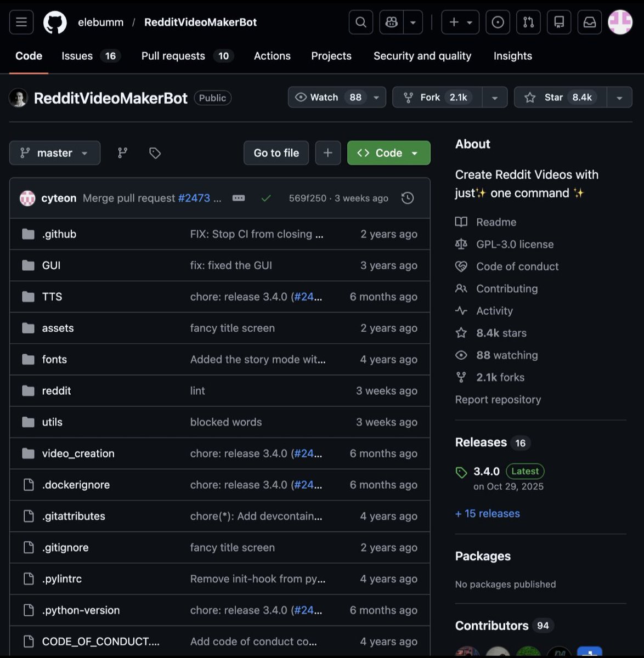Click the add file plus button
The height and width of the screenshot is (658, 644).
(328, 153)
